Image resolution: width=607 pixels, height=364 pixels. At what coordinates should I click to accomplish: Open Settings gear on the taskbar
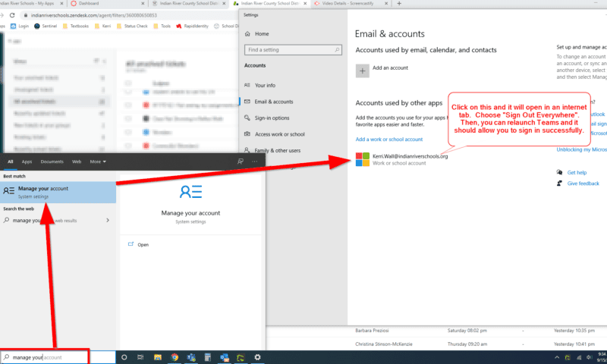[257, 357]
